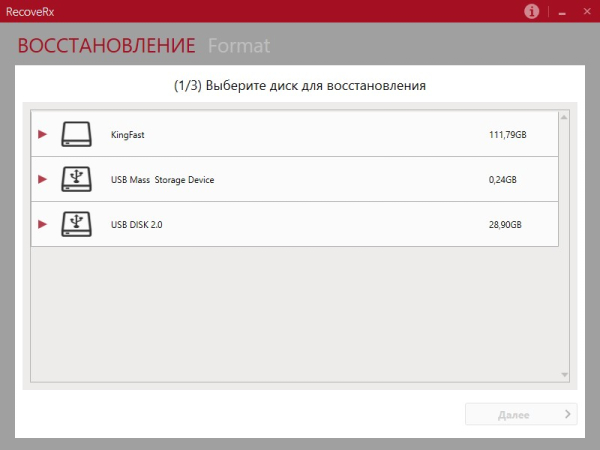
Task: Select the 111,79GB size entry
Action: (x=507, y=135)
